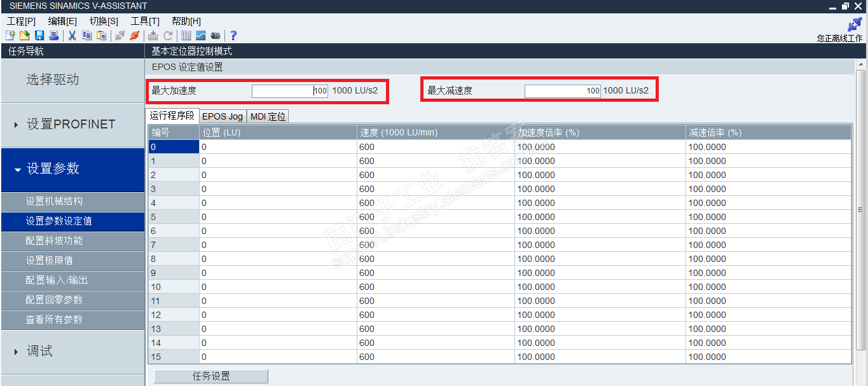868x386 pixels.
Task: Open the 工具[T] menu
Action: [x=145, y=21]
